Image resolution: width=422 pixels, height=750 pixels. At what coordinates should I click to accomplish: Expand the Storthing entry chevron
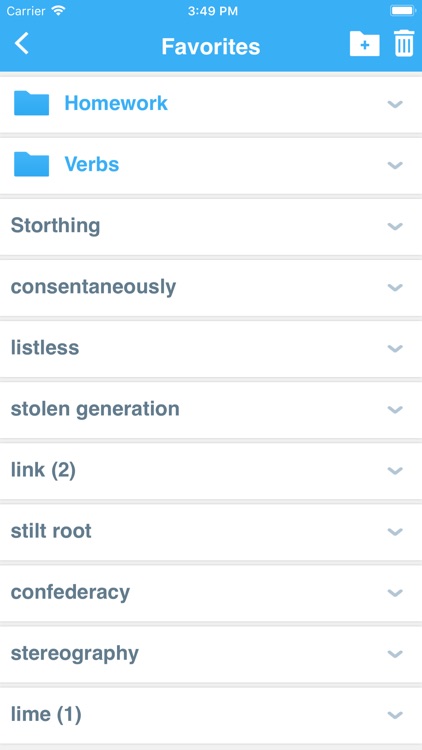tap(395, 226)
